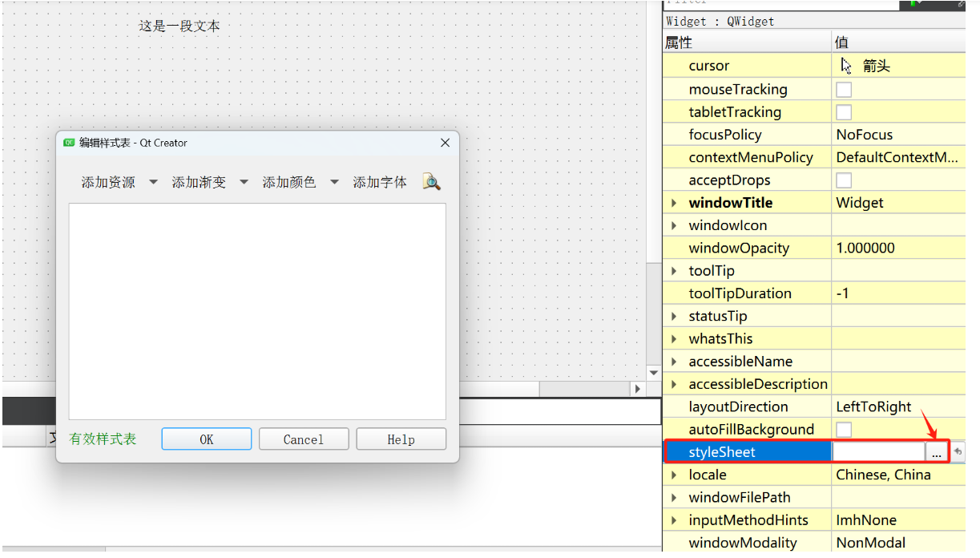The image size is (980, 558).
Task: Close the 编辑样式表 dialog
Action: tap(446, 143)
